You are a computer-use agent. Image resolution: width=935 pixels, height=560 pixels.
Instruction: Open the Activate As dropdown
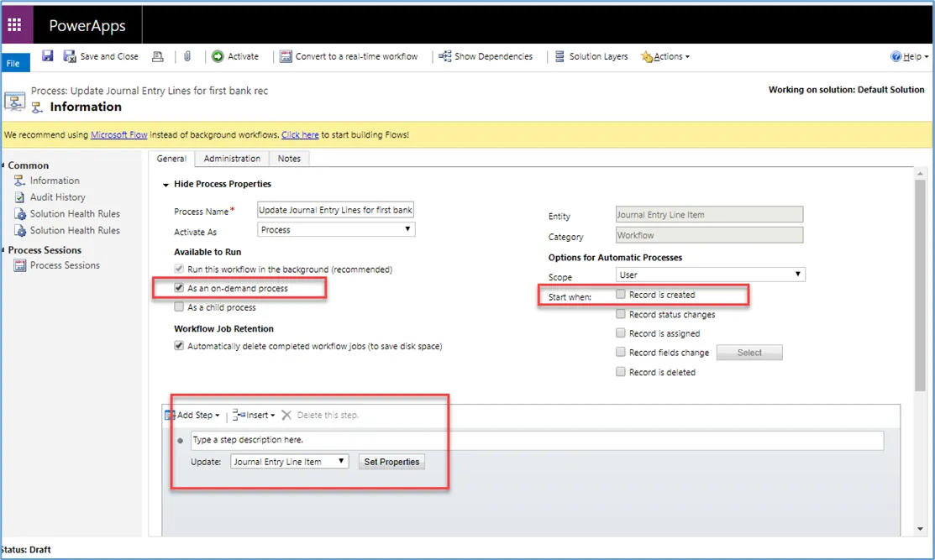tap(336, 229)
